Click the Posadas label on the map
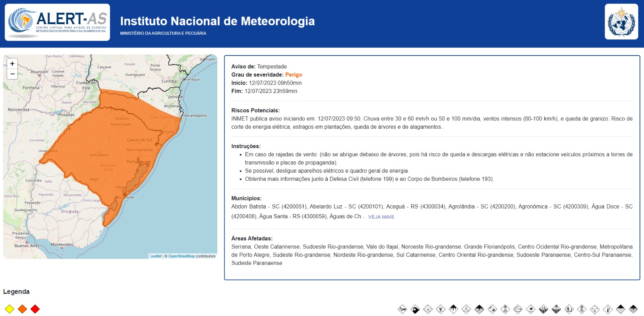This screenshot has height=316, width=644. point(66,115)
